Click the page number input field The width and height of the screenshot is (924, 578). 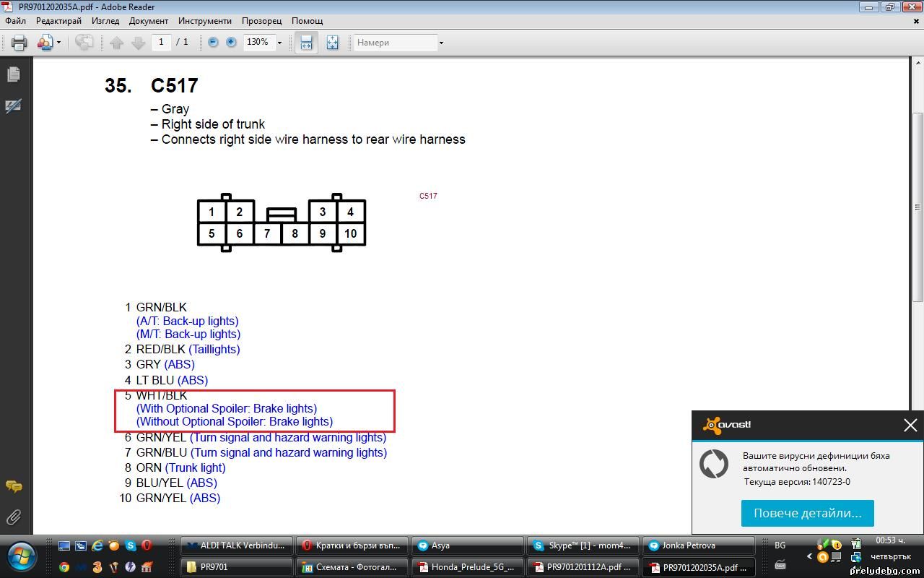pos(161,43)
